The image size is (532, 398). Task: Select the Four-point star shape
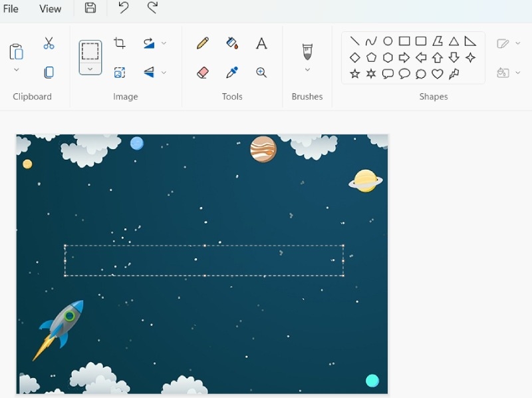pos(470,57)
